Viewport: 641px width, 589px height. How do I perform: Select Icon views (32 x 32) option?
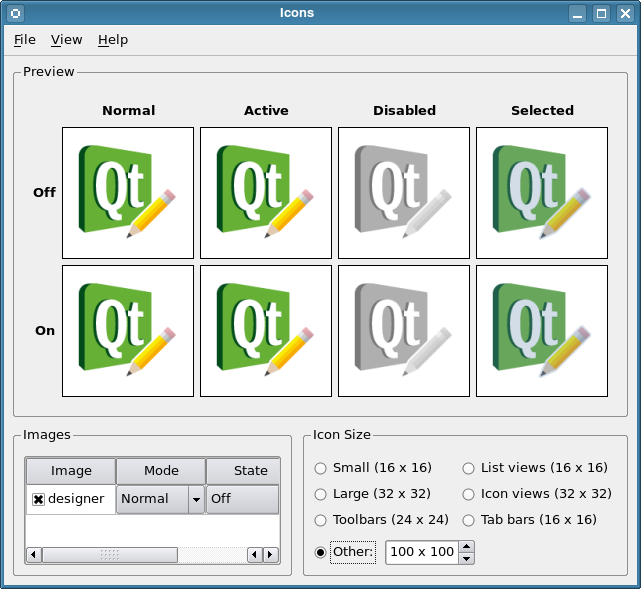(469, 494)
